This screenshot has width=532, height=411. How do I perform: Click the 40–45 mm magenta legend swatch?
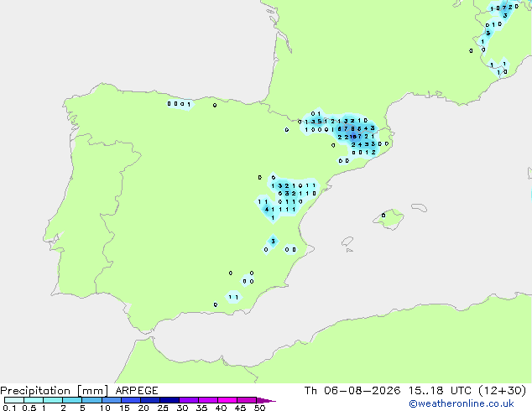(x=227, y=400)
